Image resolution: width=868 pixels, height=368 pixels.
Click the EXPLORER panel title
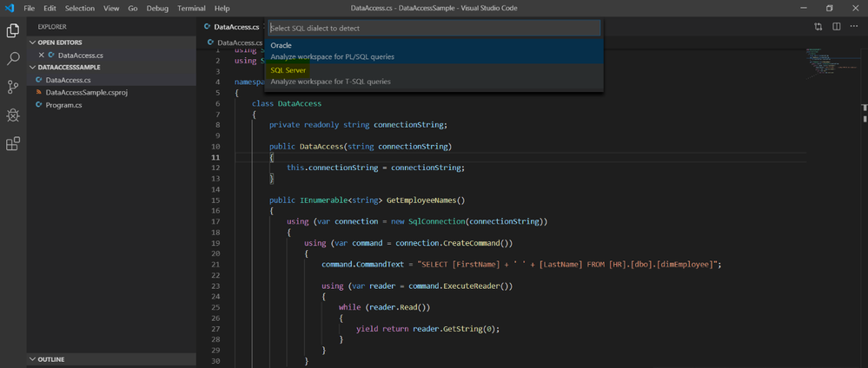52,27
